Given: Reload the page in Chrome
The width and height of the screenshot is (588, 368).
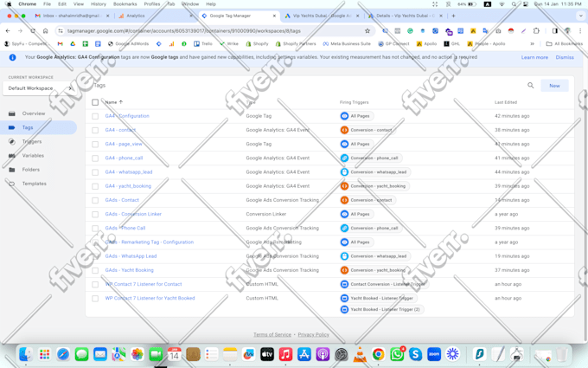Looking at the screenshot, I should [x=33, y=31].
